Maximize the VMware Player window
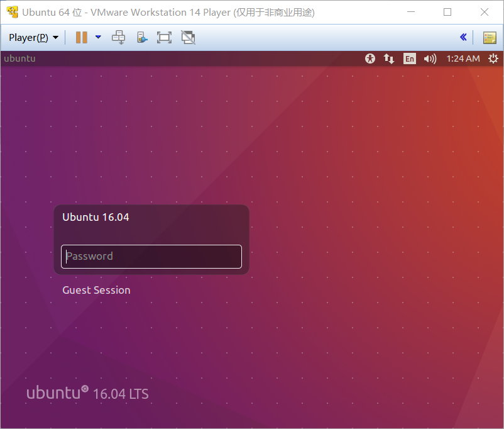This screenshot has height=429, width=504. click(447, 12)
